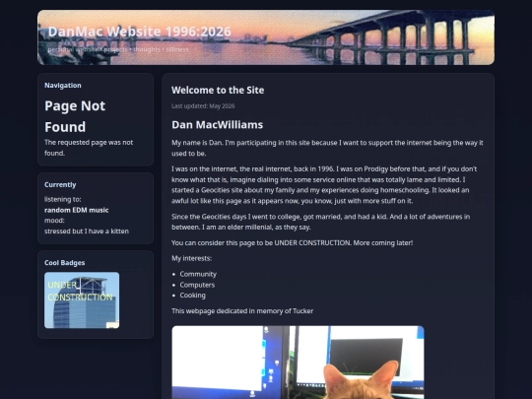
Task: Select the Navigation heading
Action: point(63,85)
